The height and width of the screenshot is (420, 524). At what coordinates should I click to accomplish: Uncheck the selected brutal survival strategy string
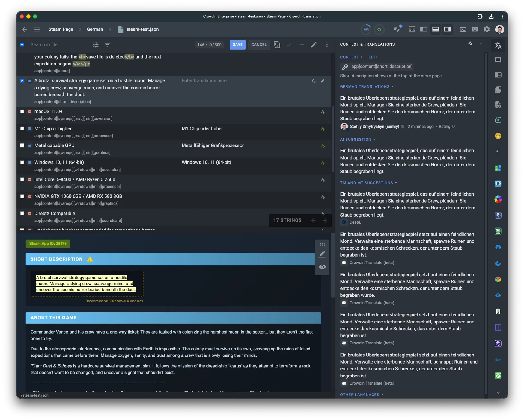coord(22,80)
